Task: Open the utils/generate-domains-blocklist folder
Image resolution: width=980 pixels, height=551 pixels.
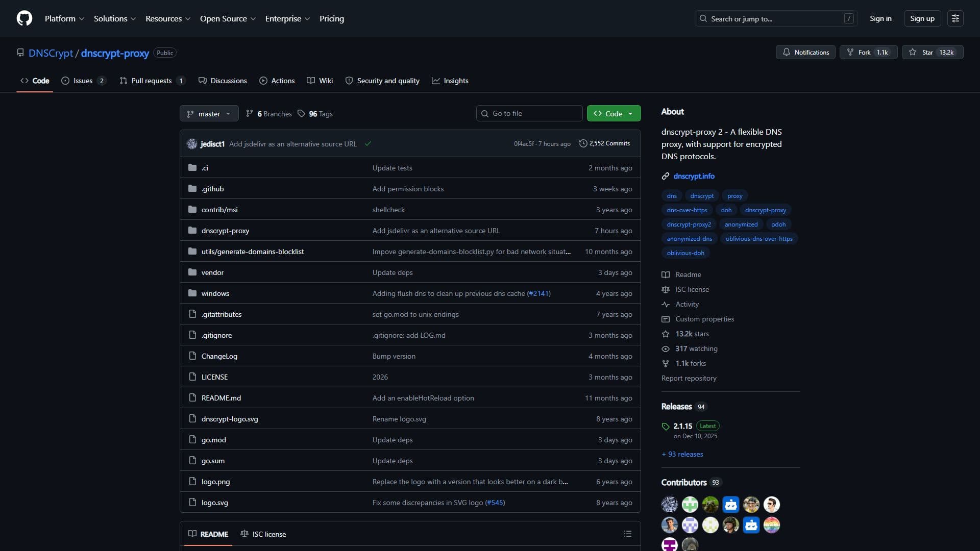Action: tap(253, 252)
